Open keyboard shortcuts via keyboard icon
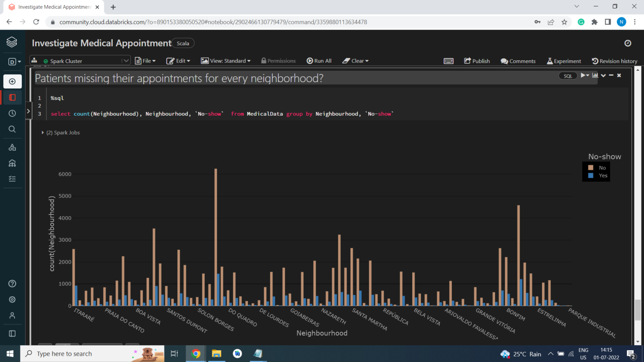 click(x=449, y=61)
